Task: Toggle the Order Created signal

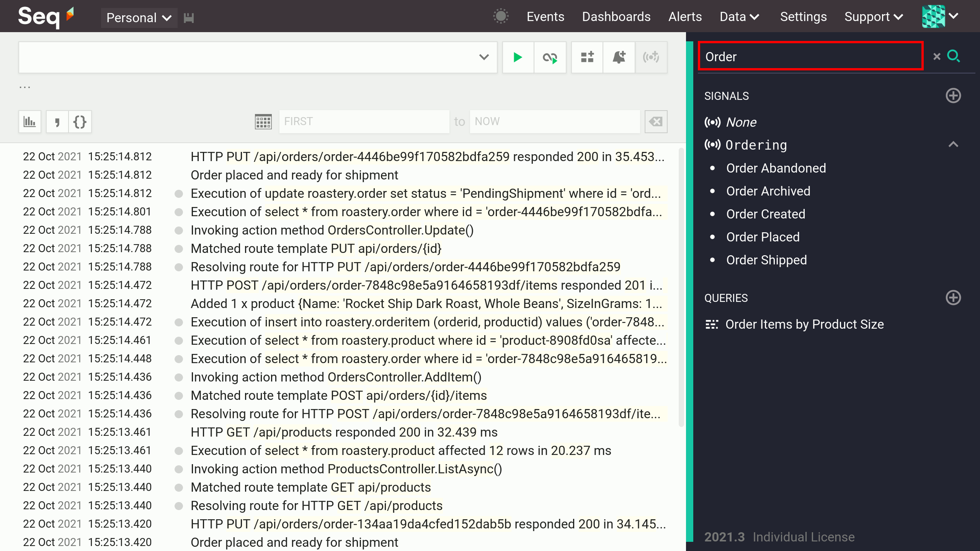Action: pos(766,214)
